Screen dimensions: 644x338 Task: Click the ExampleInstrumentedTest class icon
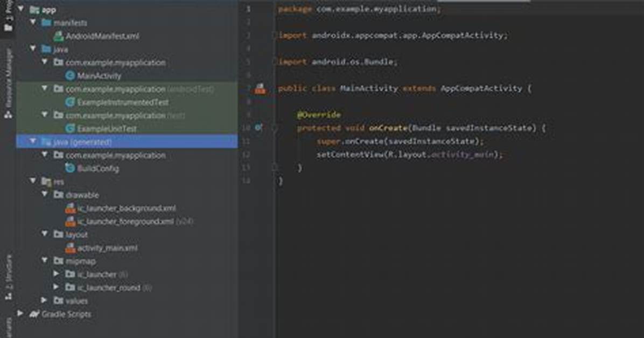tap(70, 102)
